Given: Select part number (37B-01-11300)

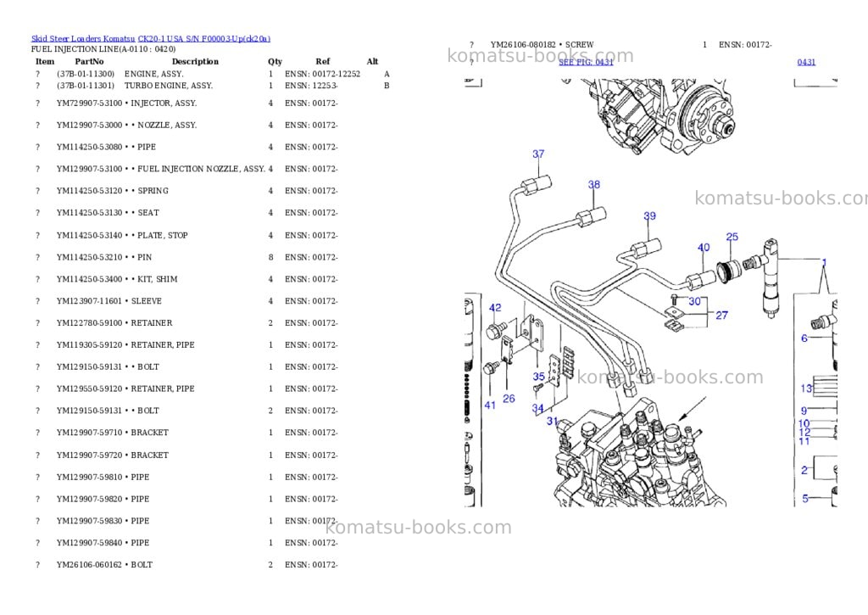Looking at the screenshot, I should tap(86, 74).
